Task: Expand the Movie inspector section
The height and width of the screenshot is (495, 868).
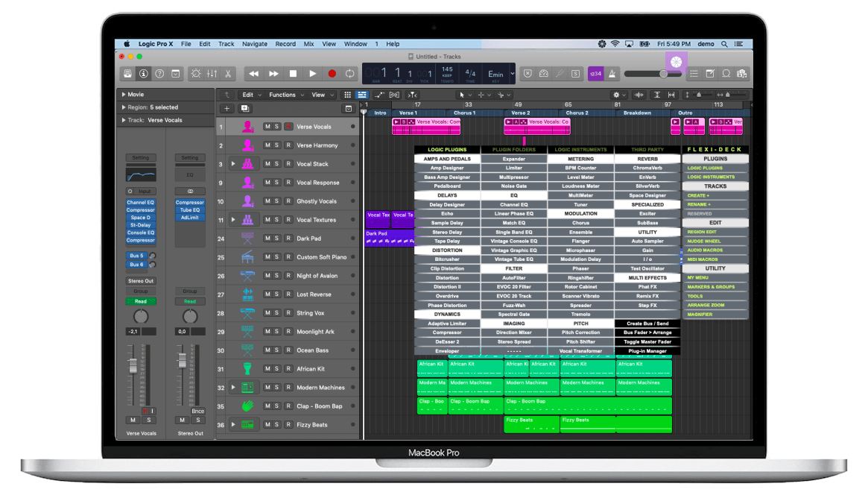Action: pyautogui.click(x=124, y=95)
